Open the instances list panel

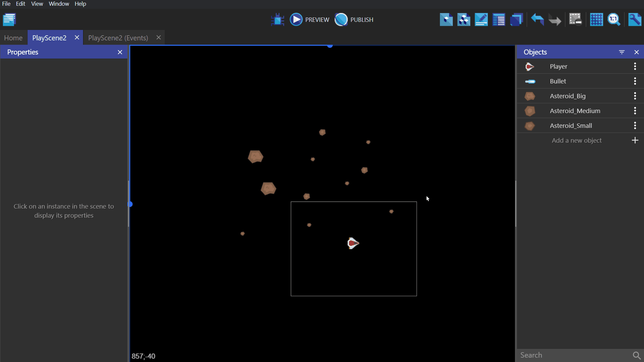[x=499, y=20]
